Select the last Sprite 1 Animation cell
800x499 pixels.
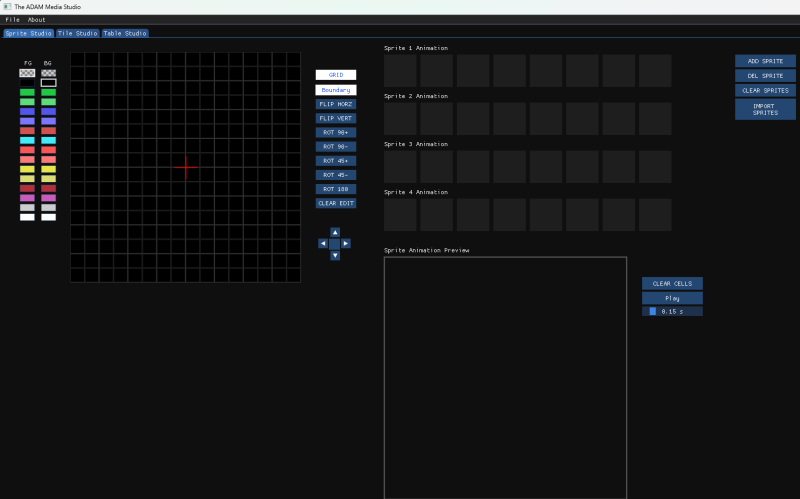pyautogui.click(x=655, y=70)
